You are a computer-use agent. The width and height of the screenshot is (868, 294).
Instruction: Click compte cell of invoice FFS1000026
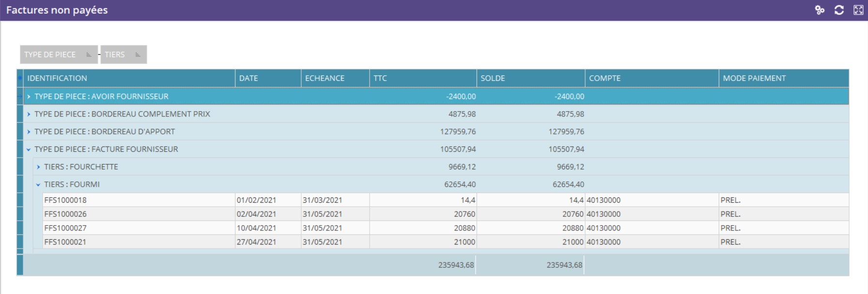(x=604, y=214)
